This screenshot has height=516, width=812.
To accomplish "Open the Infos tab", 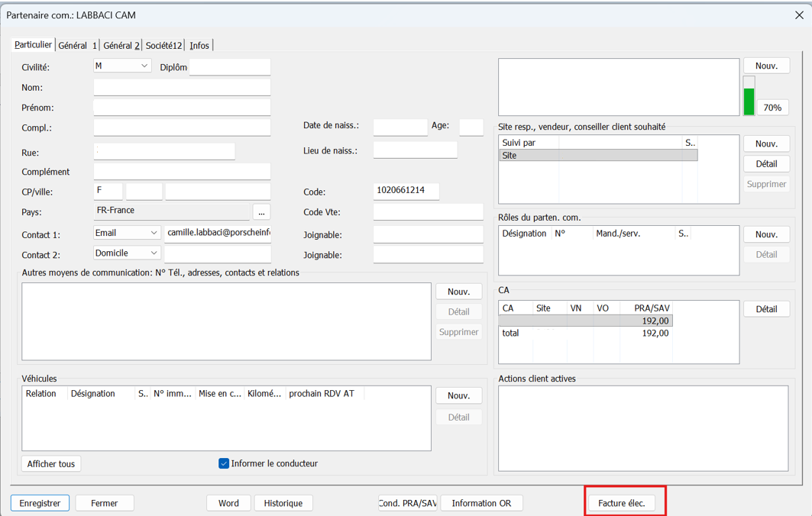I will (199, 46).
